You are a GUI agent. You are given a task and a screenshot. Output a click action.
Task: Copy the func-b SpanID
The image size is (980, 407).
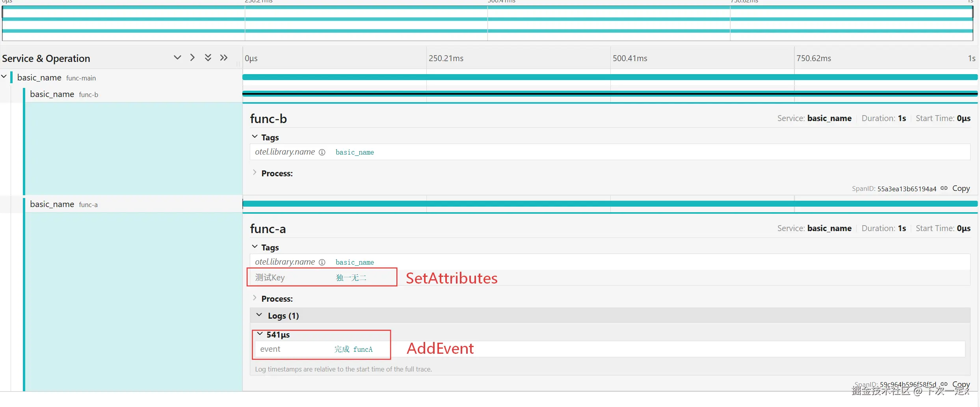pyautogui.click(x=961, y=189)
